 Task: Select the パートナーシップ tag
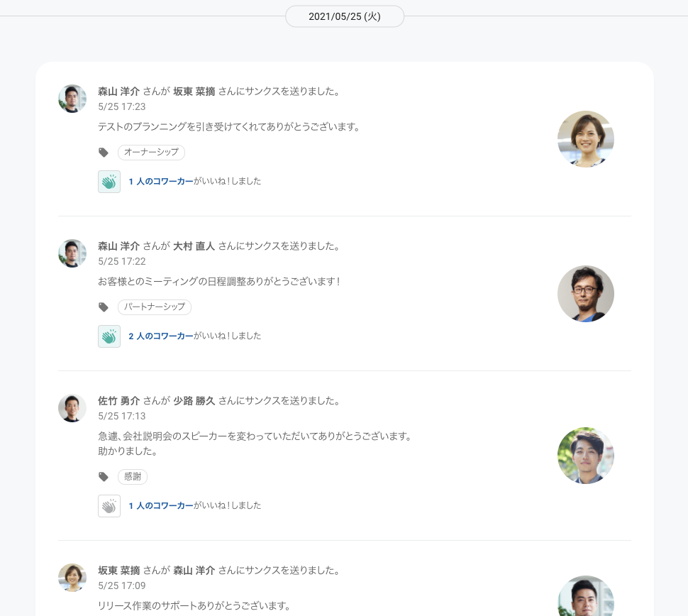tap(154, 307)
